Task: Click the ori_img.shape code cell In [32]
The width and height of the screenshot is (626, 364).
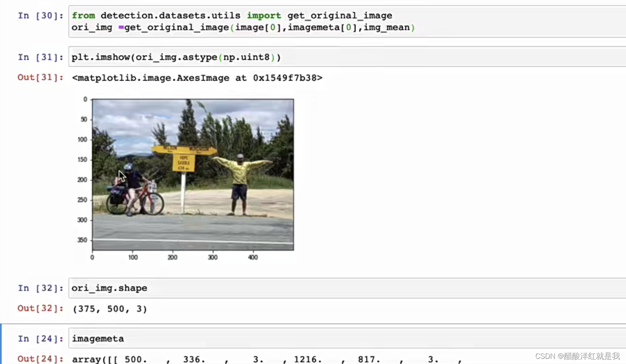Action: pos(347,288)
